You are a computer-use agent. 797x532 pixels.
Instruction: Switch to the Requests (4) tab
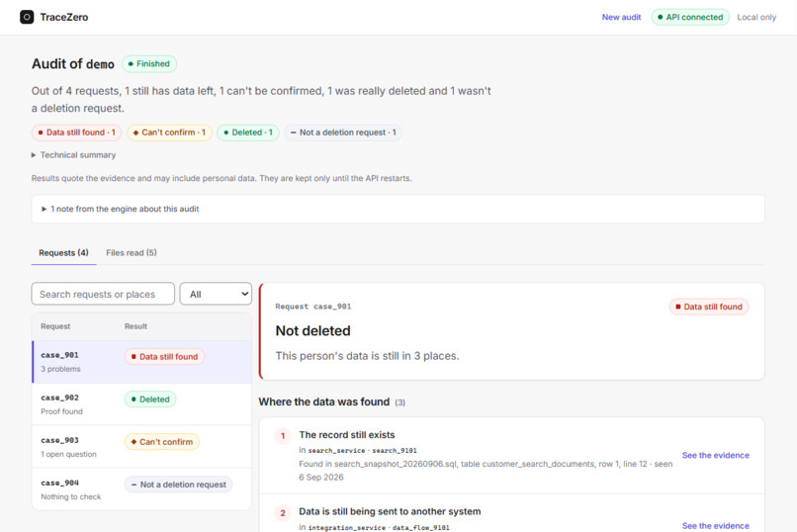click(63, 252)
